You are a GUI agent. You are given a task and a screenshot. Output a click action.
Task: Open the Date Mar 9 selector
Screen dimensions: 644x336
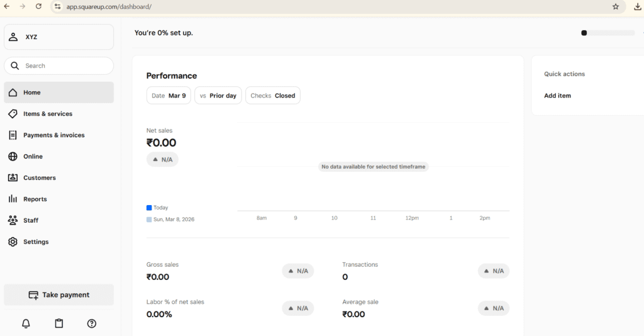[169, 96]
